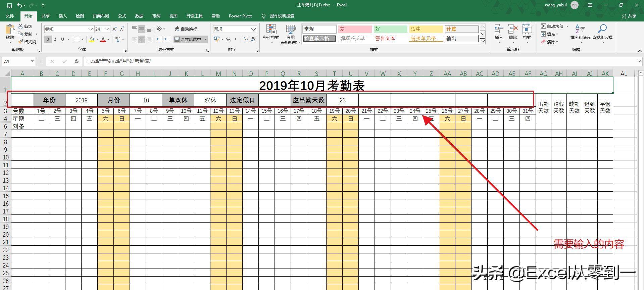
Task: Undo the last action
Action: [x=20, y=5]
